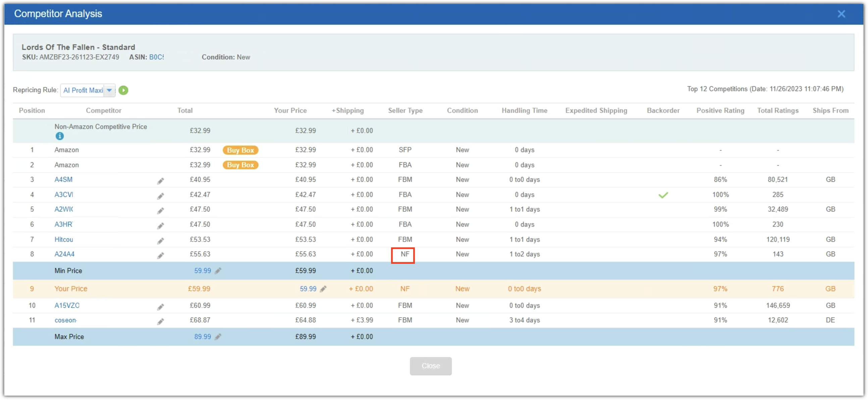Open competitor link A24A4
Viewport: 868px width, 400px height.
tap(64, 254)
